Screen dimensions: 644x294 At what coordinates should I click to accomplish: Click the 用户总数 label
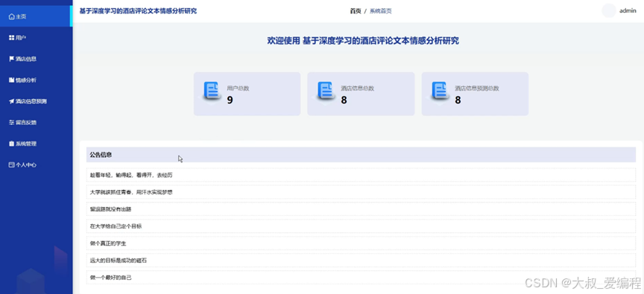click(239, 88)
